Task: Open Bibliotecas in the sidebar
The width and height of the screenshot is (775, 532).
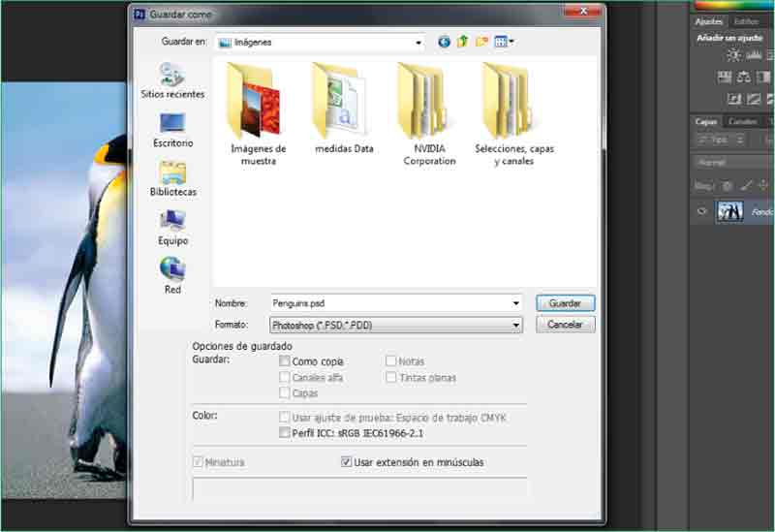Action: 172,179
